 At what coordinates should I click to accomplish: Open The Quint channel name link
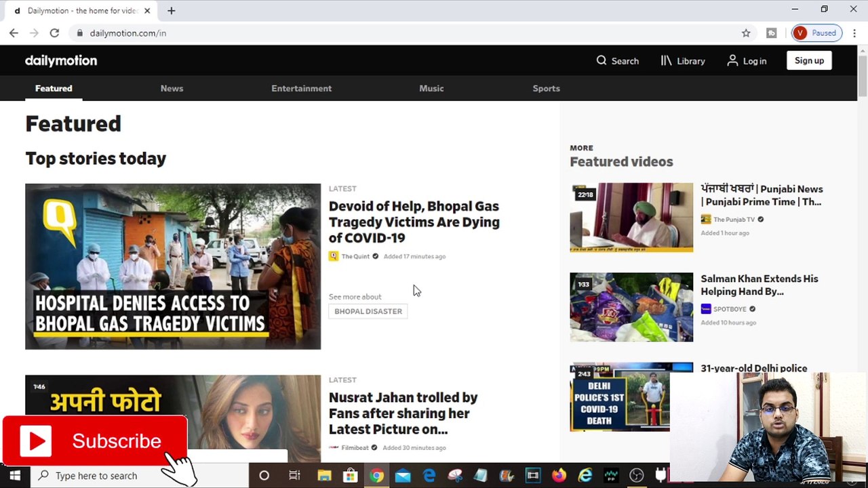point(355,256)
